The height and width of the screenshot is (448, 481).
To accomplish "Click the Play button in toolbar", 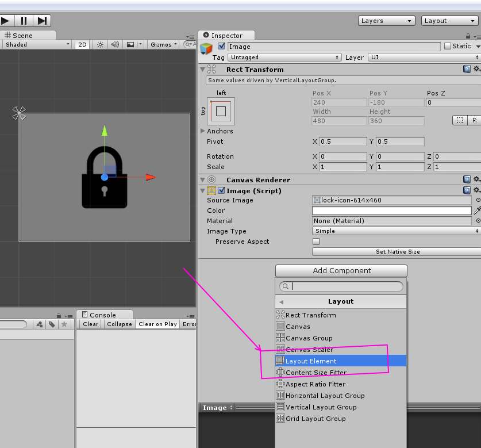I will [x=6, y=21].
